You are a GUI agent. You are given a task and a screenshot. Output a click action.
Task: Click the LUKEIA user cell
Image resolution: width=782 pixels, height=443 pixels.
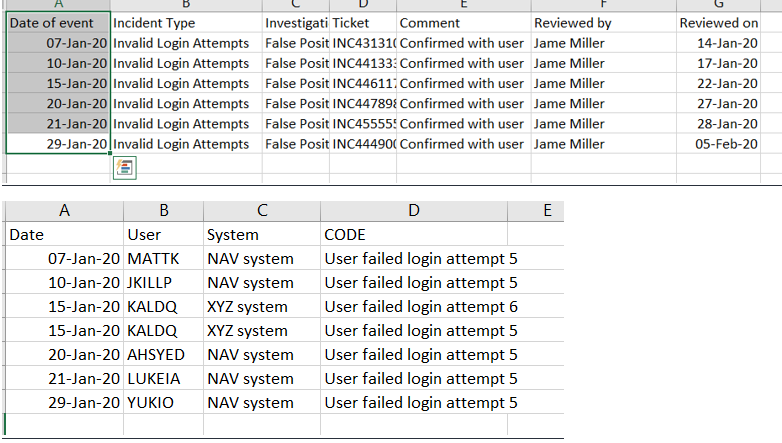(164, 378)
